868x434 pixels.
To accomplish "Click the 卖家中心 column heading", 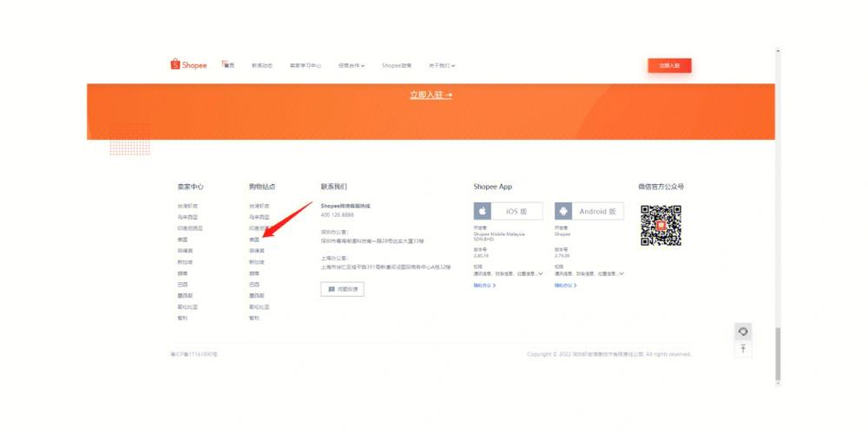I will click(x=190, y=187).
